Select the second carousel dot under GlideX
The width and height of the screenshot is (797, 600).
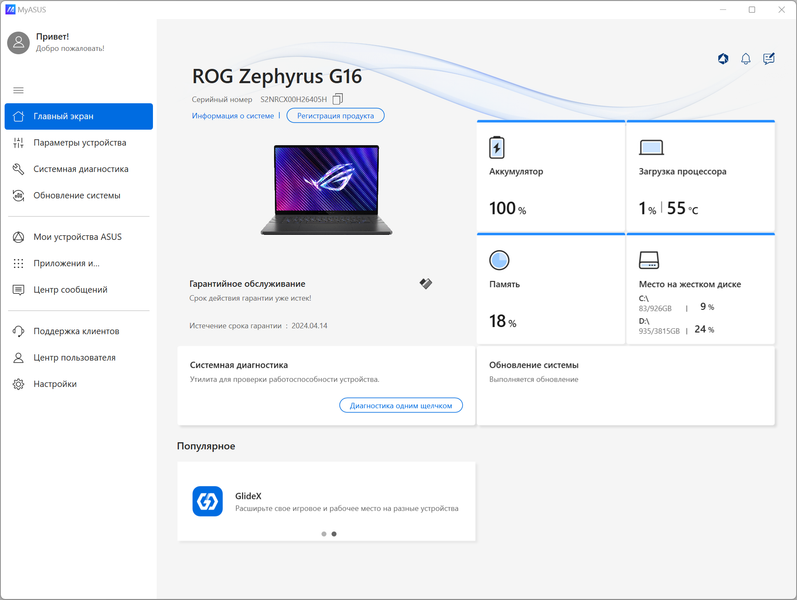click(x=334, y=534)
